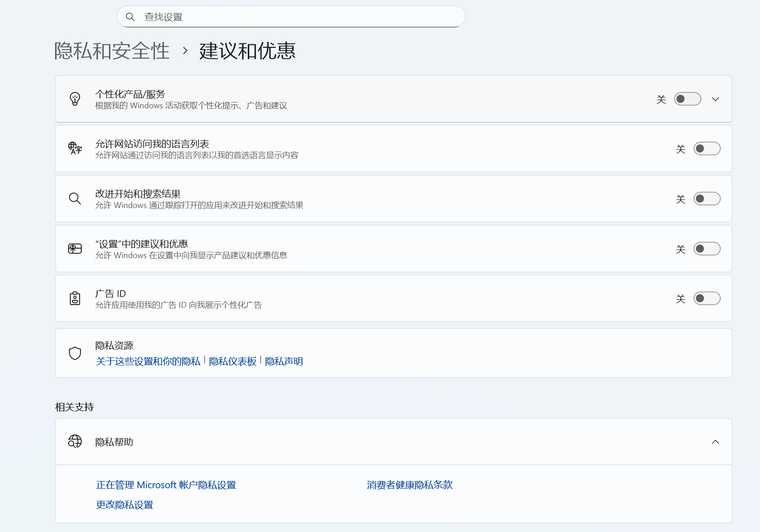Click the globe icon beside 隐私帮助
The height and width of the screenshot is (532, 760).
click(75, 441)
